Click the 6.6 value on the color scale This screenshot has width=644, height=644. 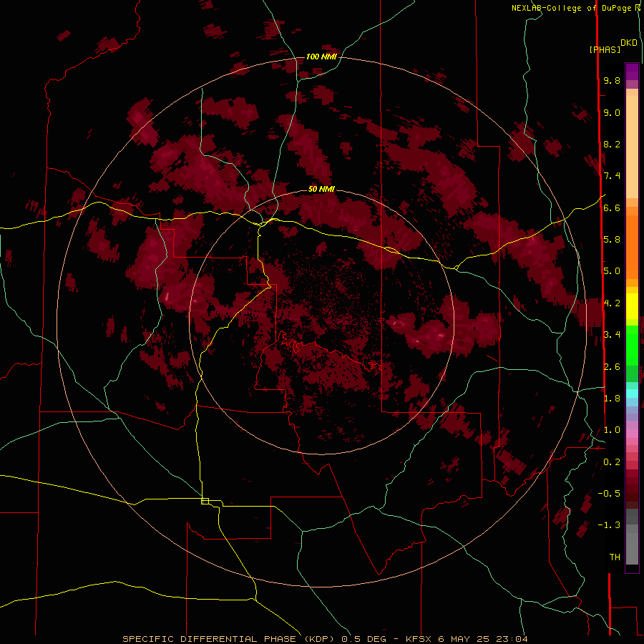click(x=612, y=208)
